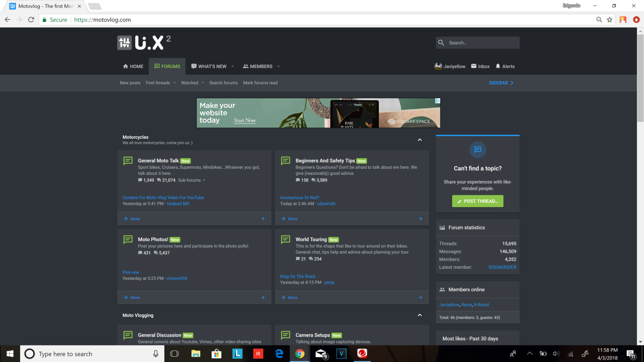Click the POST THREAD... button
Viewport: 644px width, 362px height.
click(x=477, y=201)
